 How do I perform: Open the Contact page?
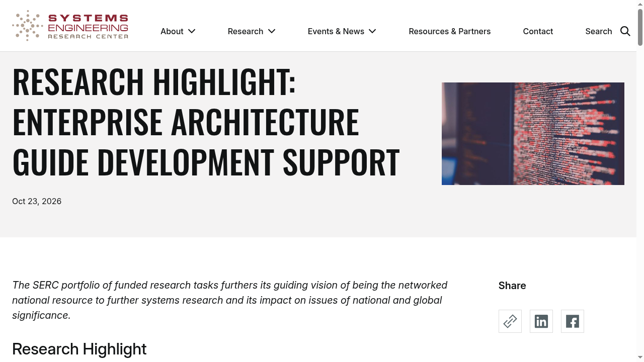(x=538, y=31)
